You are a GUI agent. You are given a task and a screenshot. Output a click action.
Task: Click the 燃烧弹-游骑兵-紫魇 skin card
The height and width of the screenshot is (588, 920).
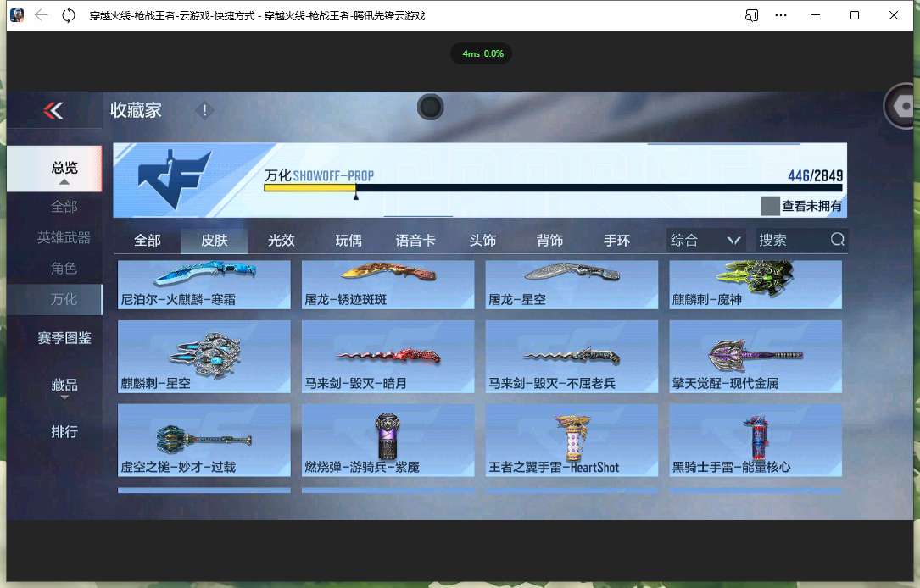tap(388, 441)
